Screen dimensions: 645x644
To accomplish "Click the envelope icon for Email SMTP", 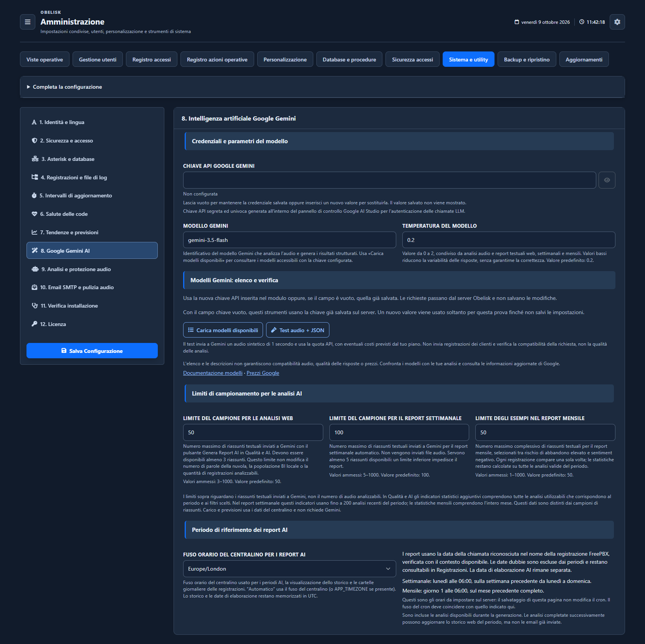I will coord(35,287).
